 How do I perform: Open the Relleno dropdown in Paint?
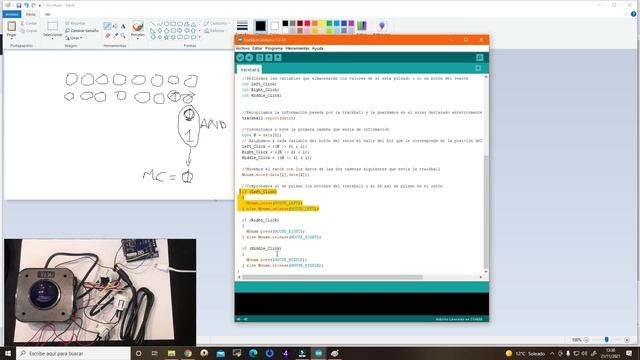pos(215,31)
